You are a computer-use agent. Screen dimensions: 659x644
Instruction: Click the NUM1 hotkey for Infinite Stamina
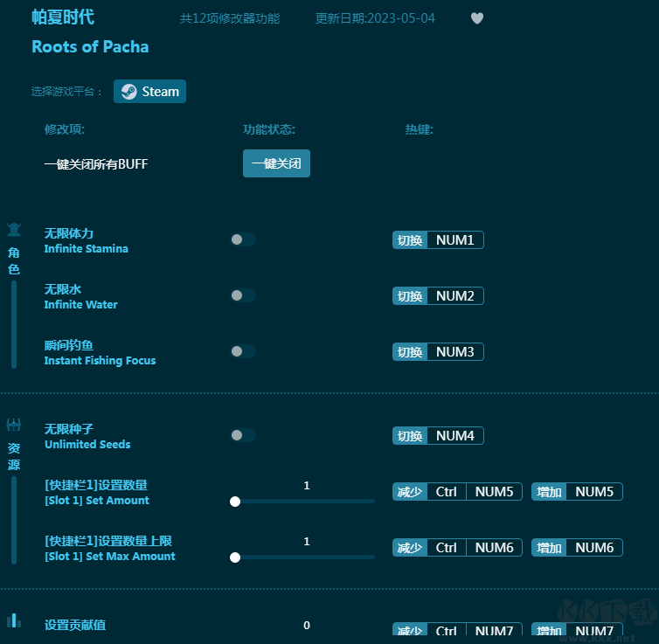[x=454, y=240]
